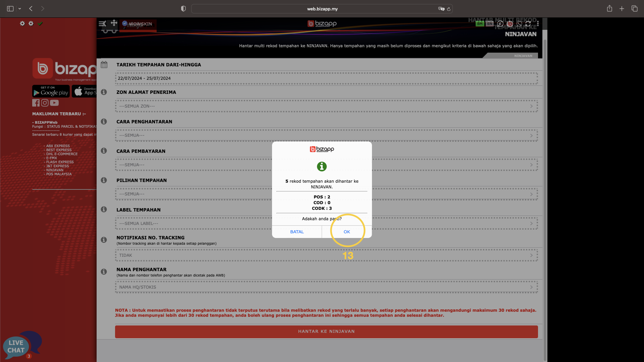
Task: Show info for ZON ALAMAT PENERIMA
Action: (x=104, y=92)
